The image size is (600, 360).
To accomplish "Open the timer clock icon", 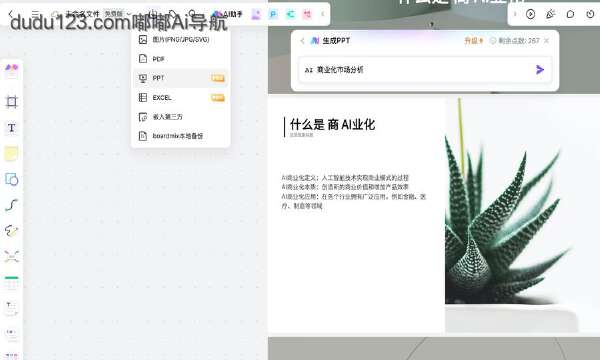I will coord(590,15).
